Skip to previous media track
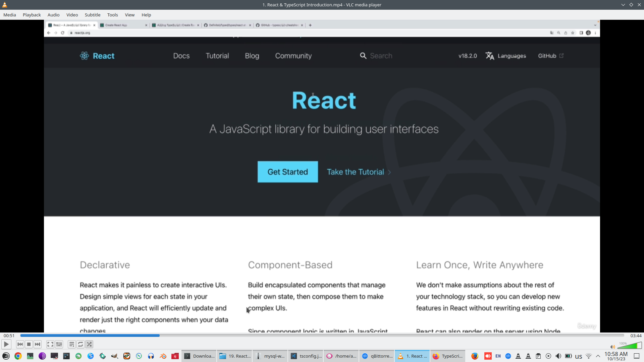 click(20, 344)
